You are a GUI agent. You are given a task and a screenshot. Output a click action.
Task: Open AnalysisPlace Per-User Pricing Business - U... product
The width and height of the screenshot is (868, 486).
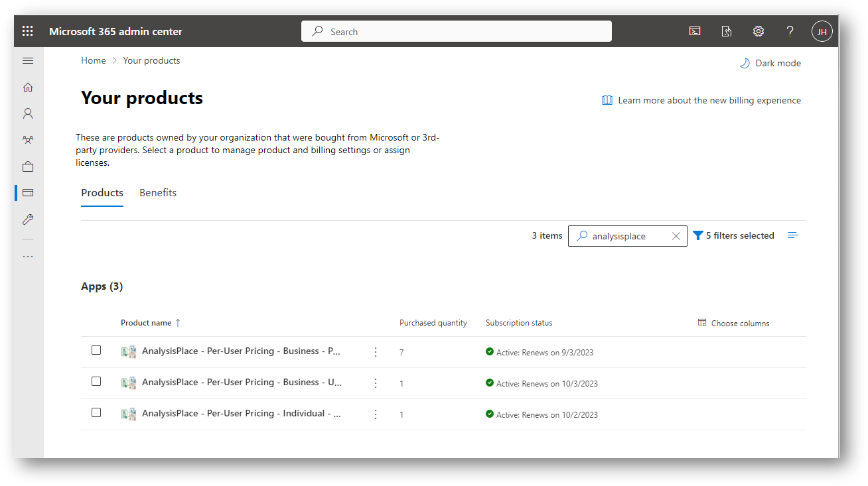(242, 383)
